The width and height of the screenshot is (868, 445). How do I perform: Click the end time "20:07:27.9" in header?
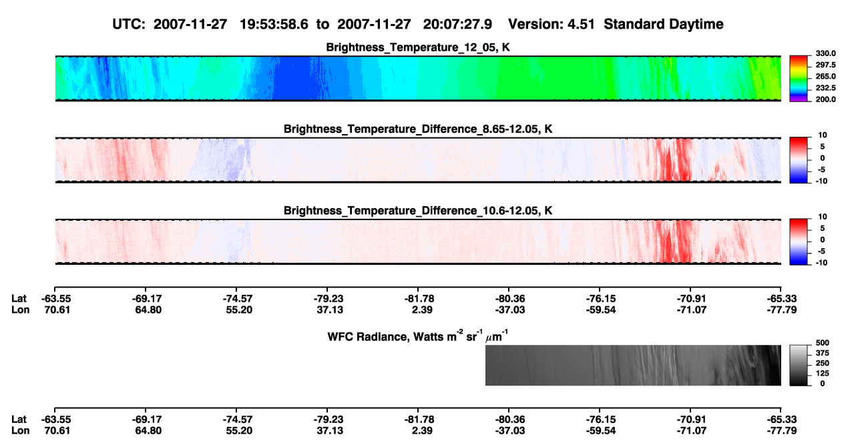click(x=458, y=24)
